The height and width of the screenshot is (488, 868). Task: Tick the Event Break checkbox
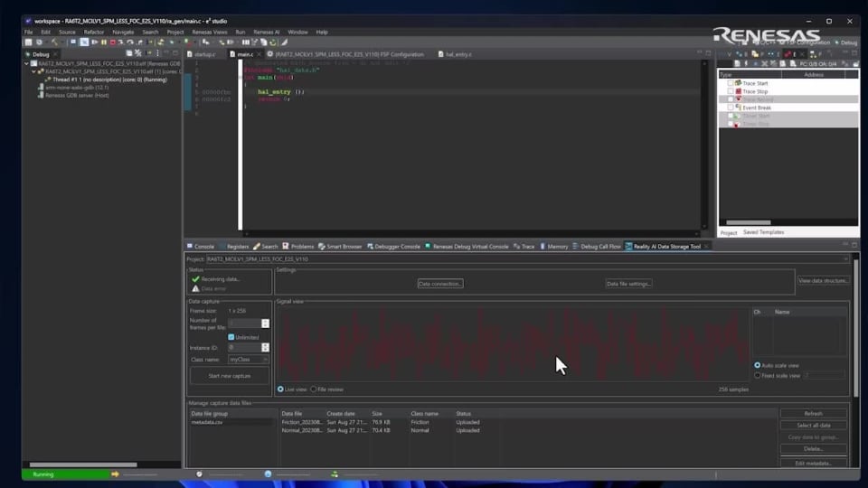click(x=731, y=108)
